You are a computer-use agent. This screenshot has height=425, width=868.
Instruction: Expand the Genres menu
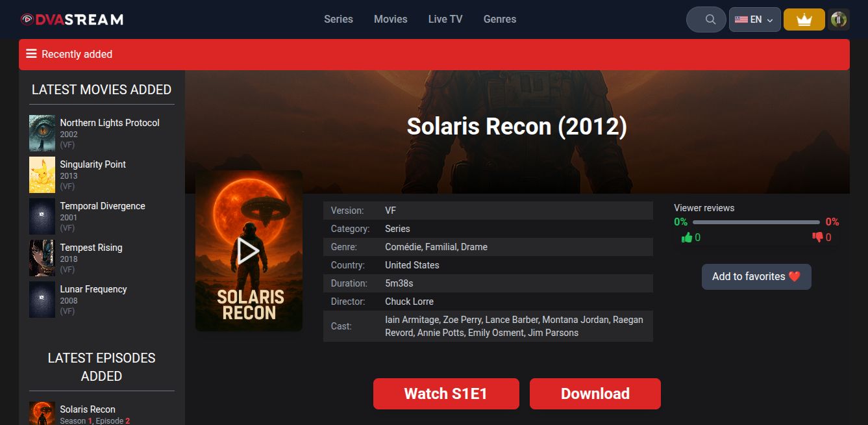click(x=499, y=19)
